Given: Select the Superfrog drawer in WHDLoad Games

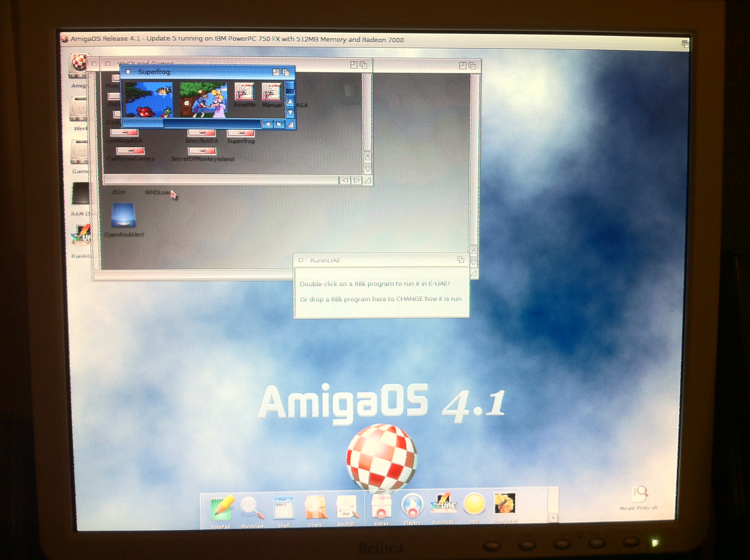Looking at the screenshot, I should 241,133.
